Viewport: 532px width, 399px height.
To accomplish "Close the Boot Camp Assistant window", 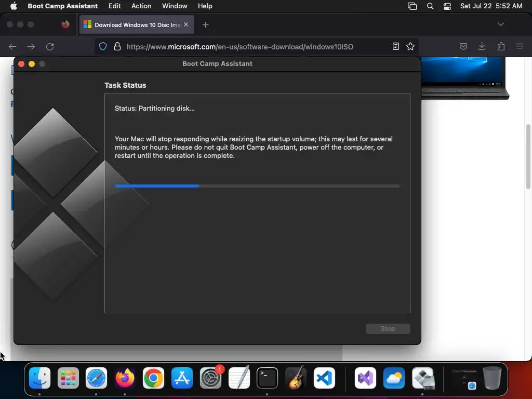I will [21, 64].
